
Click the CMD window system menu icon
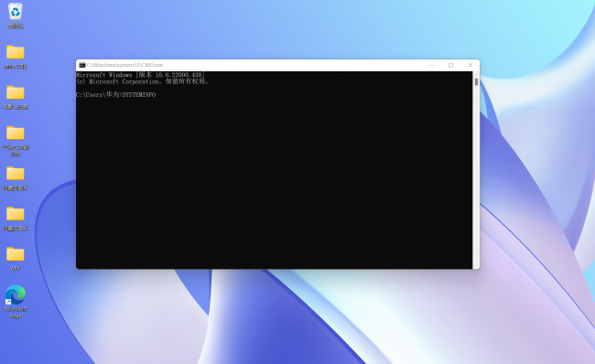click(82, 65)
